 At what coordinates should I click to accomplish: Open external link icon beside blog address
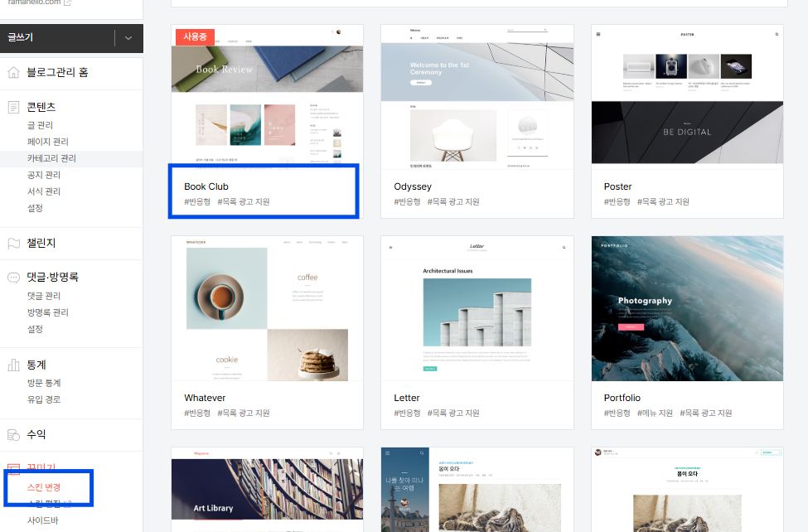tap(67, 2)
